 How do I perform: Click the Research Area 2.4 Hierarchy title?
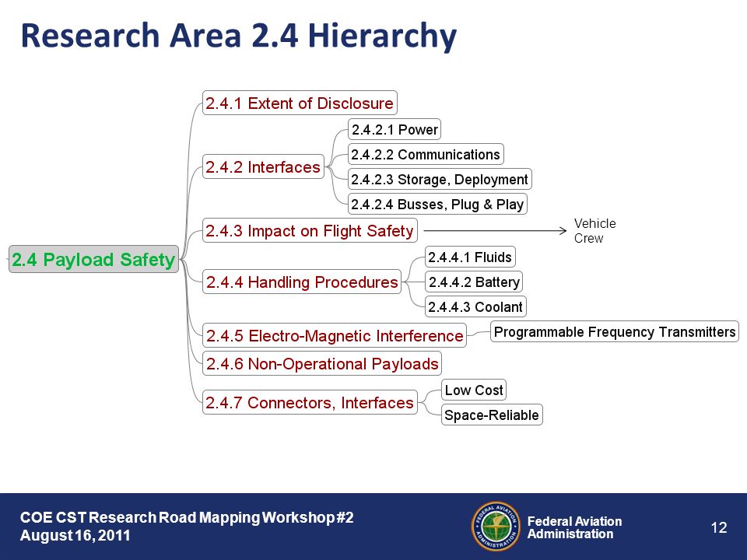coord(239,37)
